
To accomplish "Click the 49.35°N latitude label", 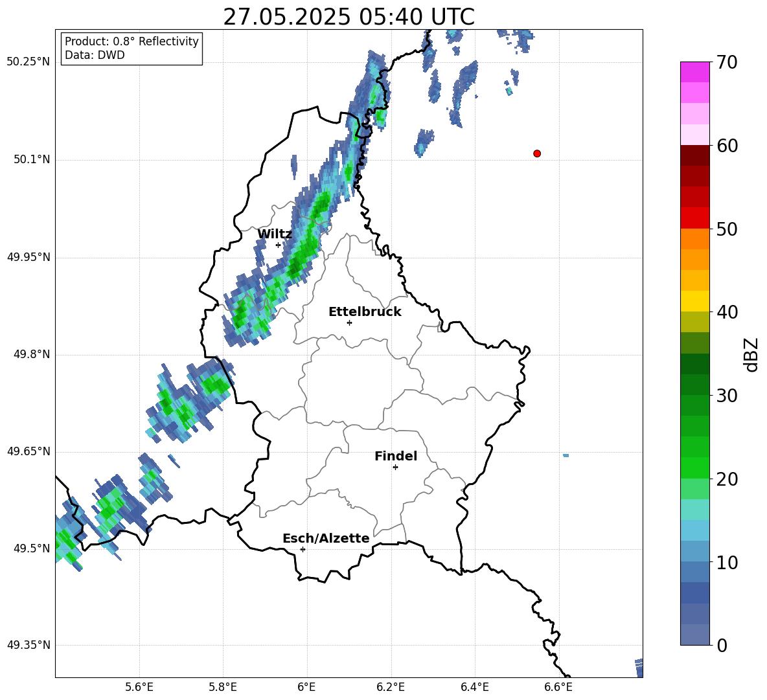I will pos(29,645).
